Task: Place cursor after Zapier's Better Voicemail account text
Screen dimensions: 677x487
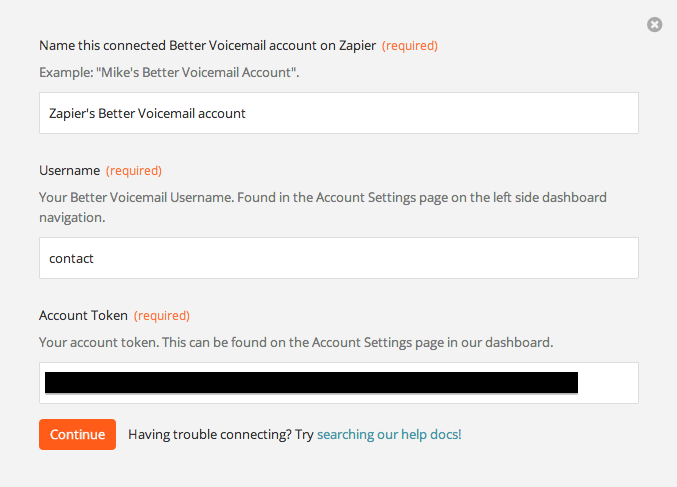Action: click(247, 114)
